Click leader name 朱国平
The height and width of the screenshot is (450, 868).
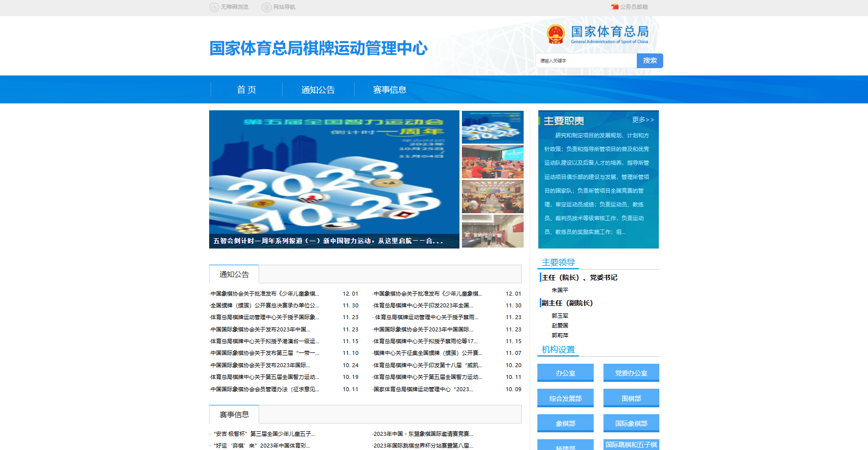pyautogui.click(x=560, y=290)
